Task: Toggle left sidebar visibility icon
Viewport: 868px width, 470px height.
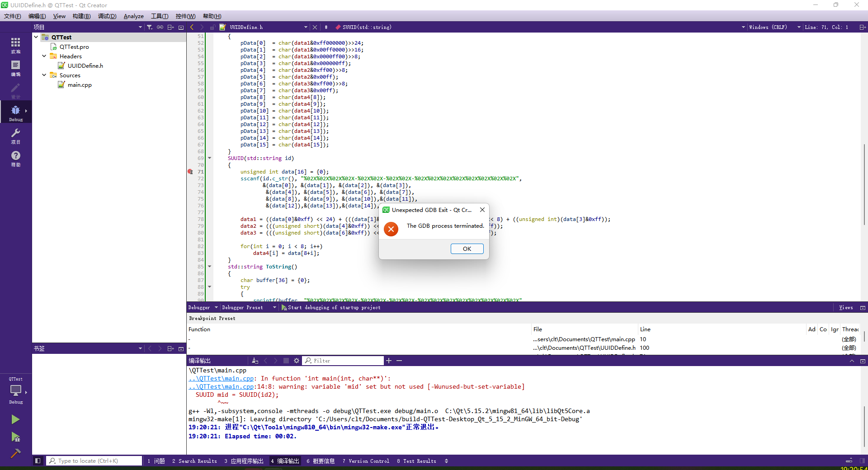Action: pos(38,461)
